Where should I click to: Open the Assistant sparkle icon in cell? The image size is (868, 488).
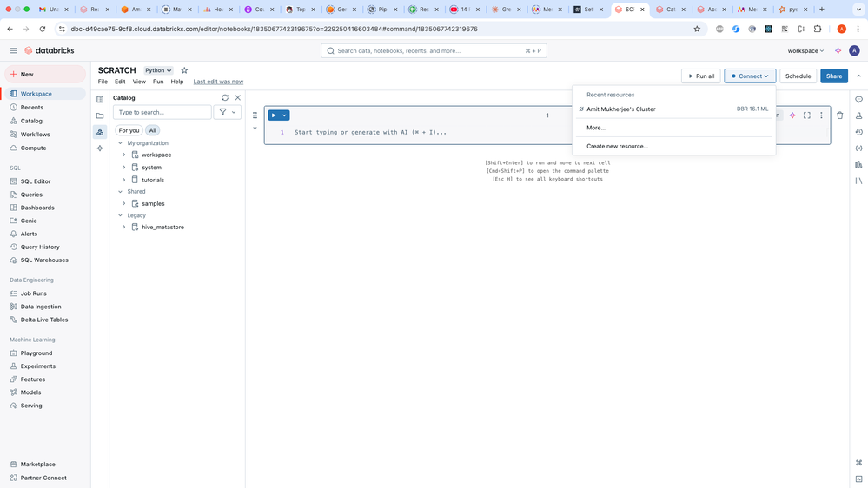click(x=792, y=115)
